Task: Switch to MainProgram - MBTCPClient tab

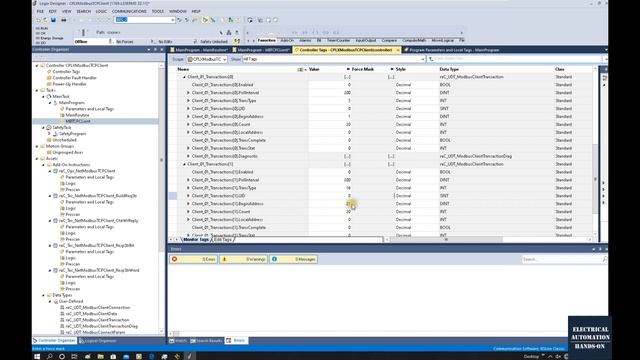Action: click(261, 50)
